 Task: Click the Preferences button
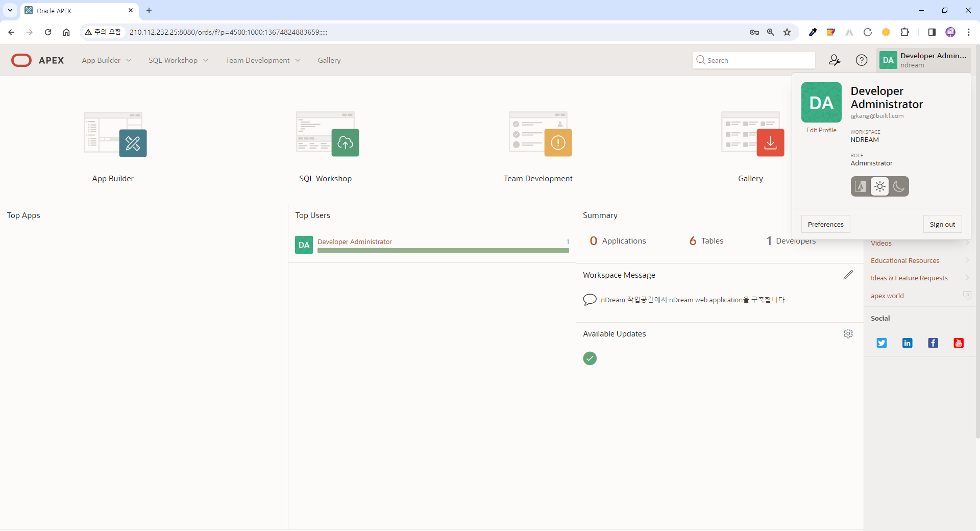[825, 224]
